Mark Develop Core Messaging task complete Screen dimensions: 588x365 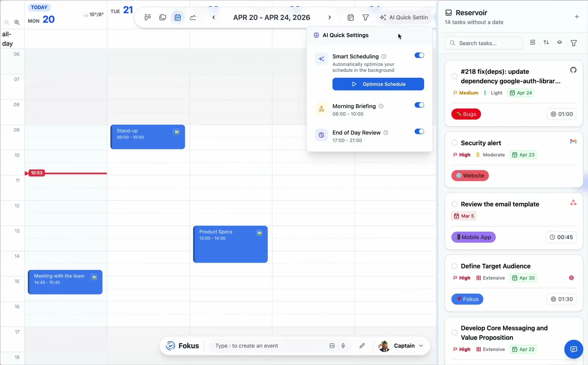455,333
